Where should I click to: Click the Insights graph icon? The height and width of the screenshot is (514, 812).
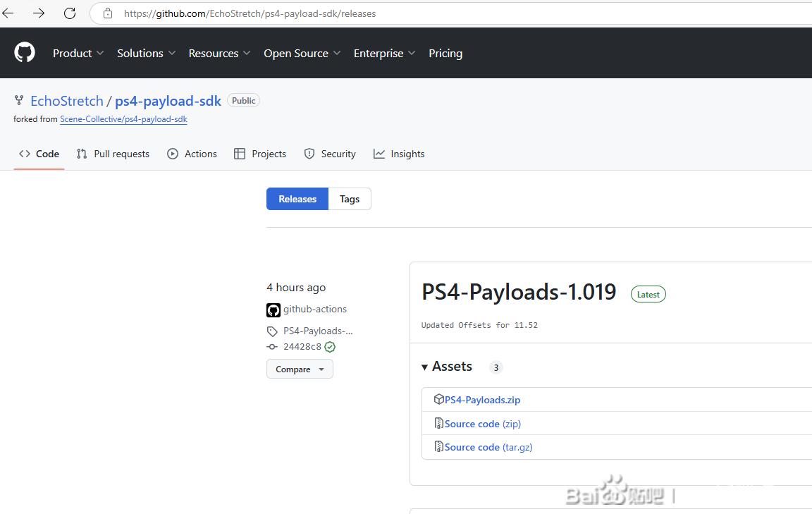click(379, 154)
